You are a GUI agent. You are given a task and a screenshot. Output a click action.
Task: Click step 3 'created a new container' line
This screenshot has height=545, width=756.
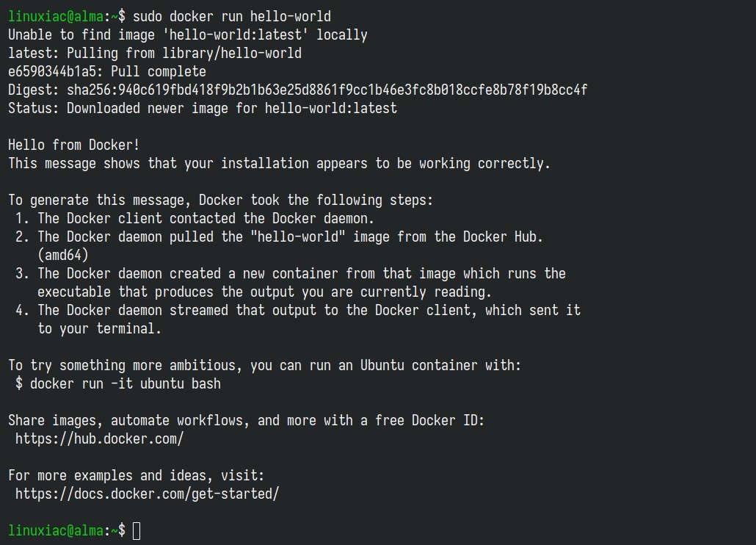290,273
